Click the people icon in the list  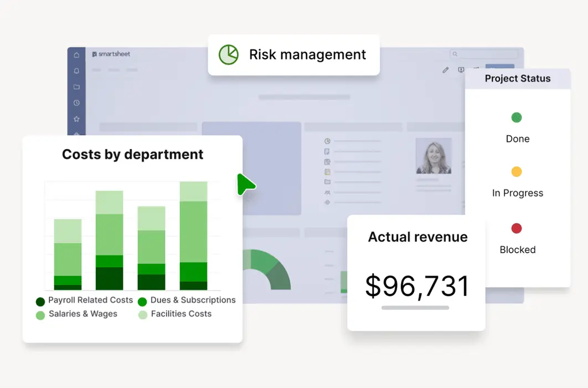(327, 192)
